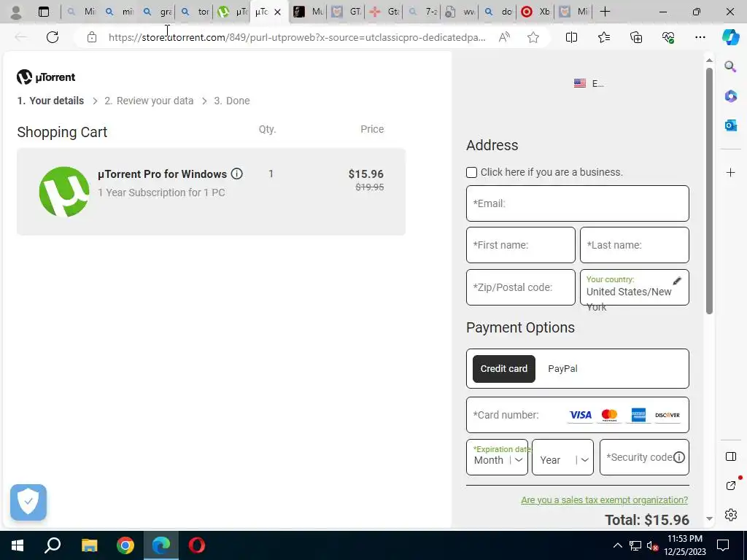Switch to the 'Mu' tab

pyautogui.click(x=309, y=12)
